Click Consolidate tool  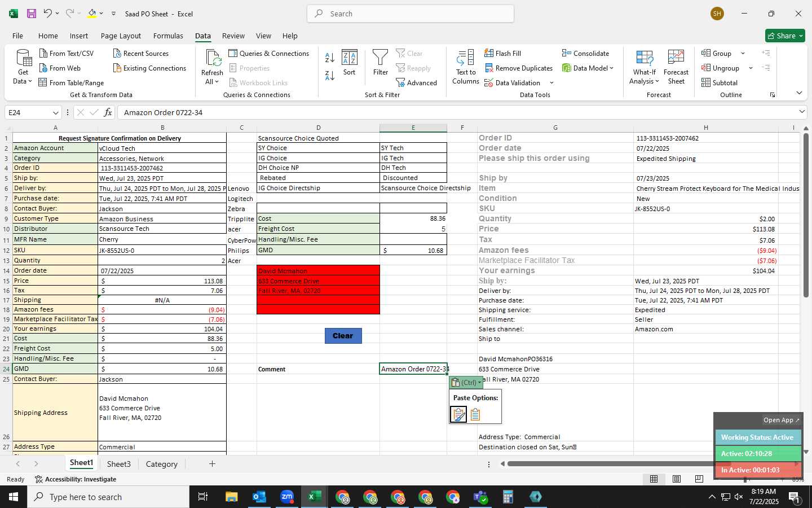click(x=585, y=53)
